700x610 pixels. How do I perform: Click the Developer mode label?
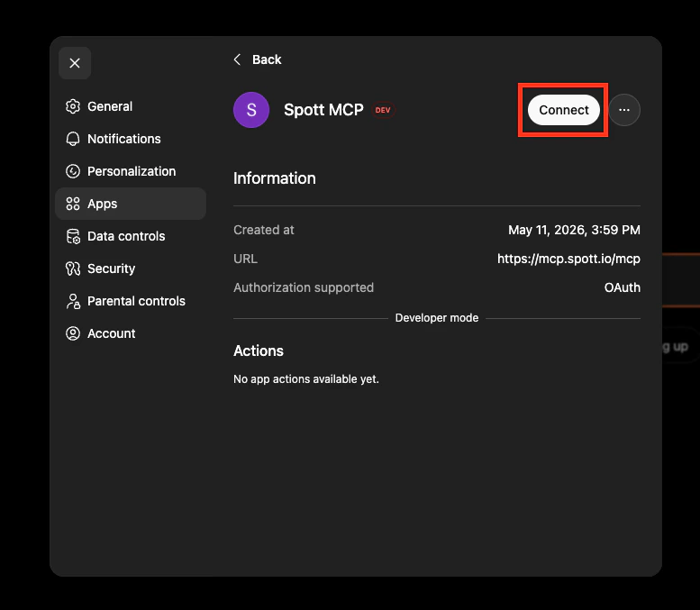coord(437,318)
